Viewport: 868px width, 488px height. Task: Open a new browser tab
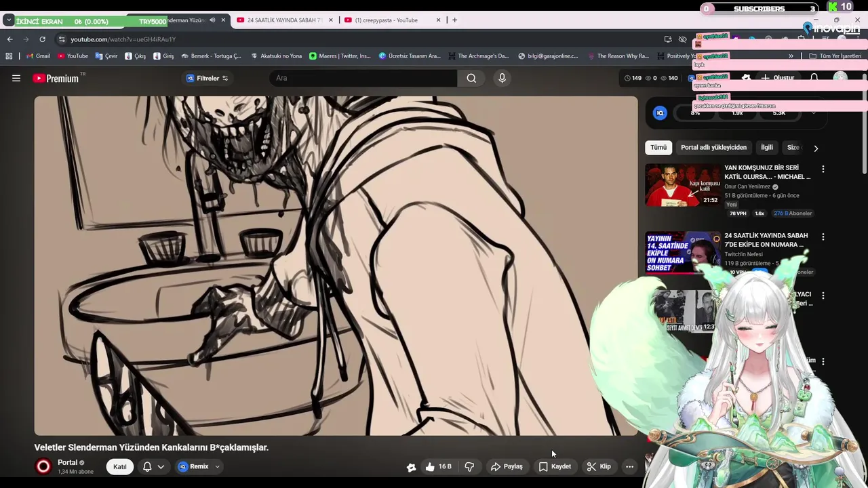tap(454, 20)
